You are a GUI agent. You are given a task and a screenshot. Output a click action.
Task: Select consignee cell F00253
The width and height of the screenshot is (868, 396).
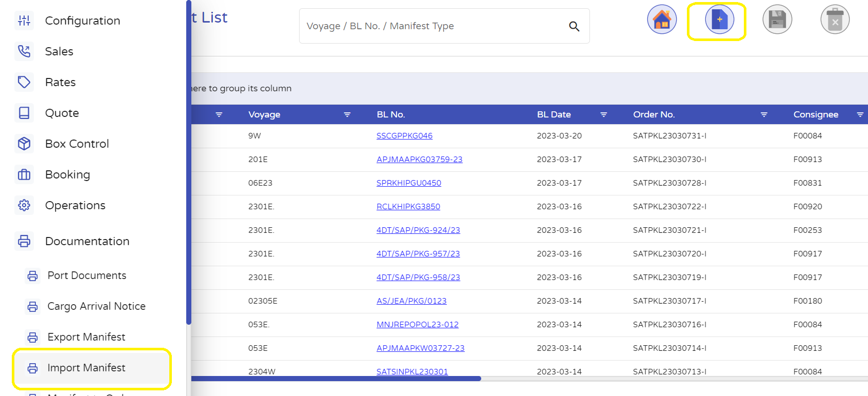point(807,230)
